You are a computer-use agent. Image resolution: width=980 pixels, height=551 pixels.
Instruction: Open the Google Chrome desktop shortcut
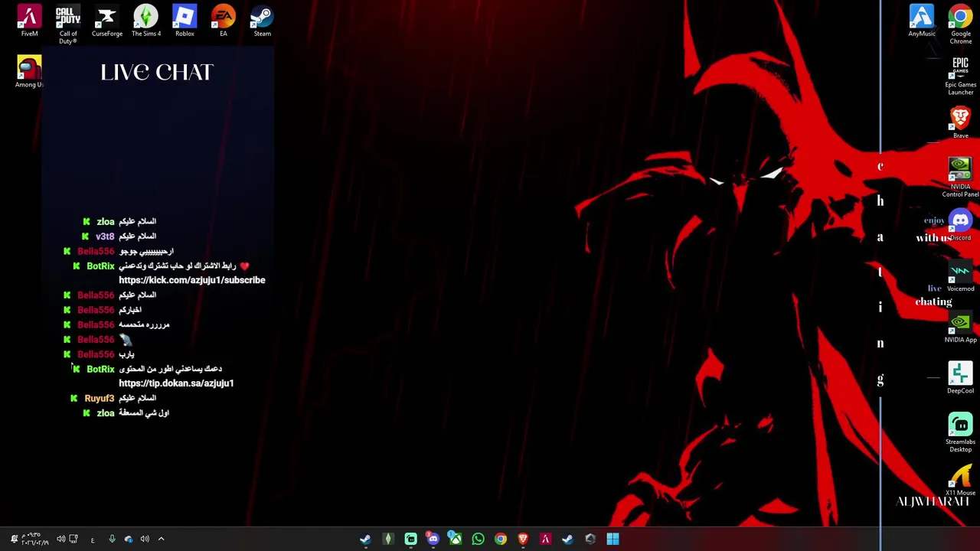pos(960,24)
